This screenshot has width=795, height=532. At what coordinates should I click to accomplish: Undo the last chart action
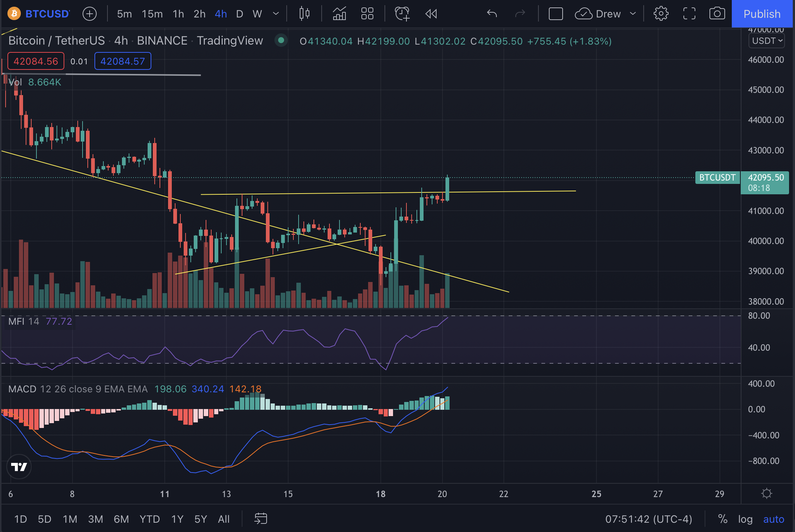pyautogui.click(x=492, y=14)
